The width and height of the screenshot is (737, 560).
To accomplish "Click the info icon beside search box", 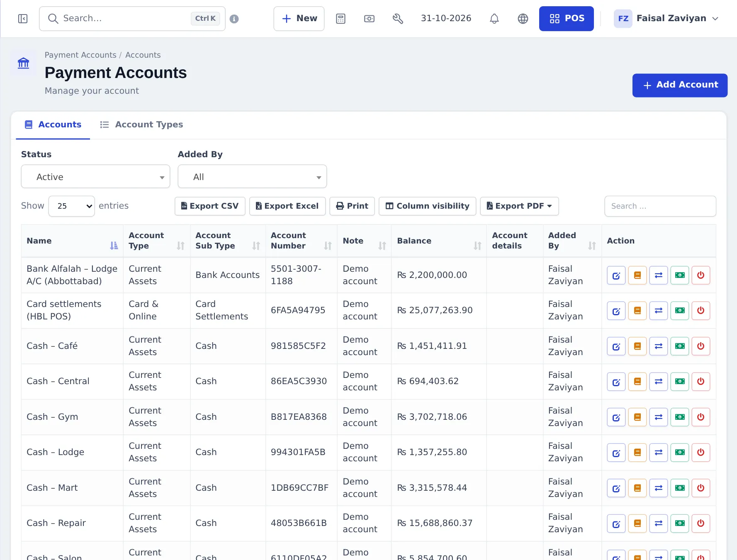I will pos(234,19).
